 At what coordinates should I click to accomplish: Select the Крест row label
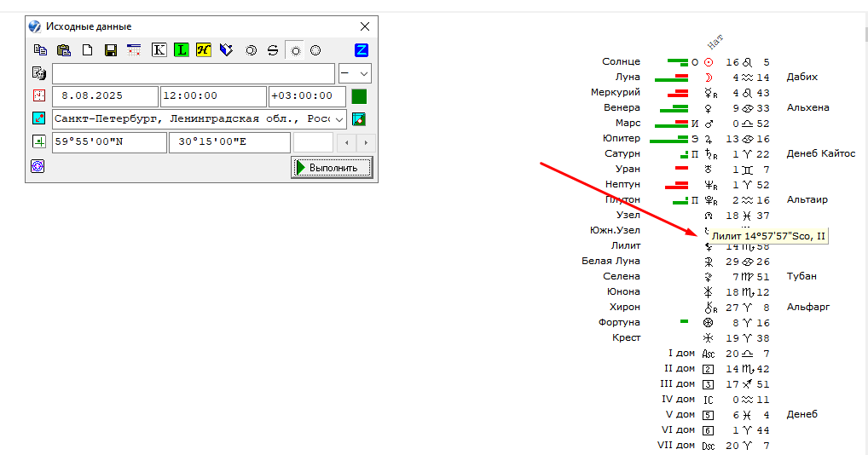pyautogui.click(x=627, y=337)
